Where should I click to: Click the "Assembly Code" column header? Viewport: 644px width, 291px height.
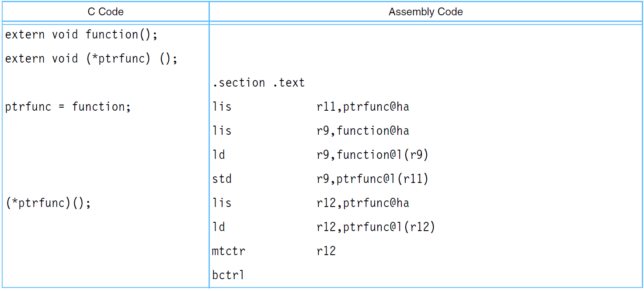coord(425,12)
